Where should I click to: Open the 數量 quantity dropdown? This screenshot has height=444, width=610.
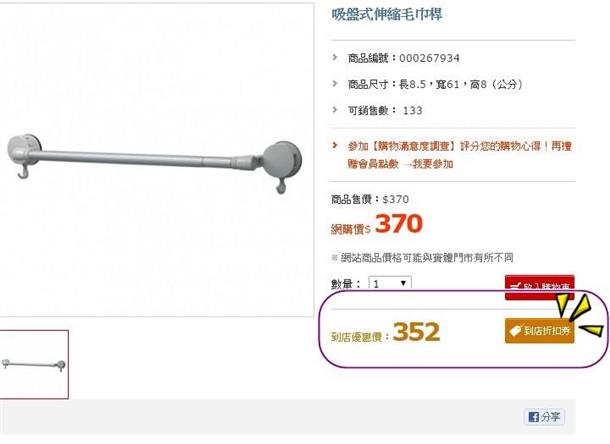pyautogui.click(x=390, y=284)
